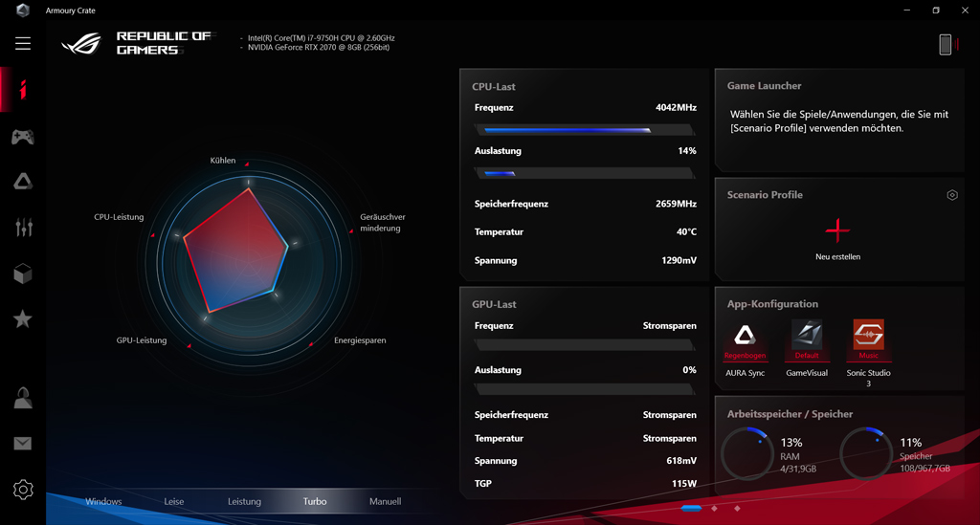
Task: Open the hamburger navigation menu
Action: click(x=23, y=43)
